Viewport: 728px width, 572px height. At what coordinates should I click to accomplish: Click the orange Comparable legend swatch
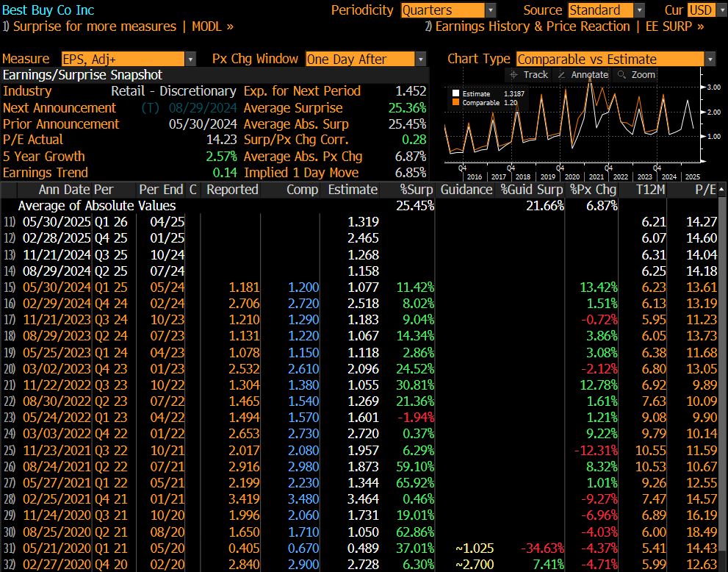point(456,102)
